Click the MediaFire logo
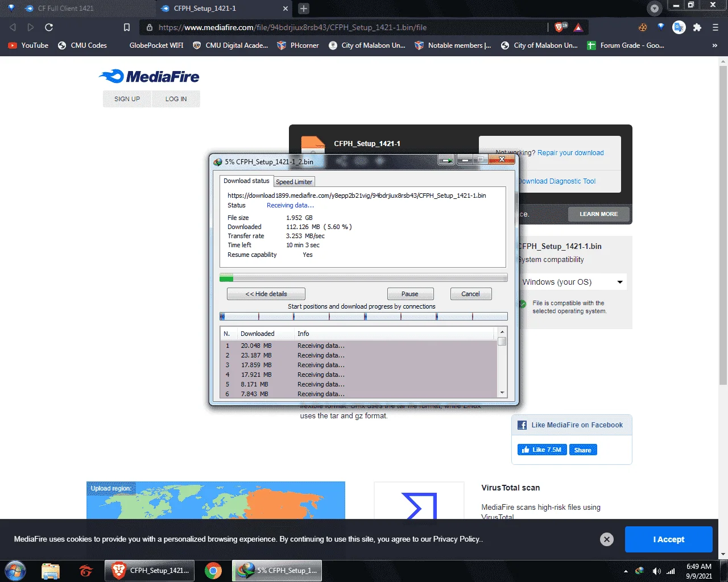This screenshot has height=582, width=728. tap(149, 77)
